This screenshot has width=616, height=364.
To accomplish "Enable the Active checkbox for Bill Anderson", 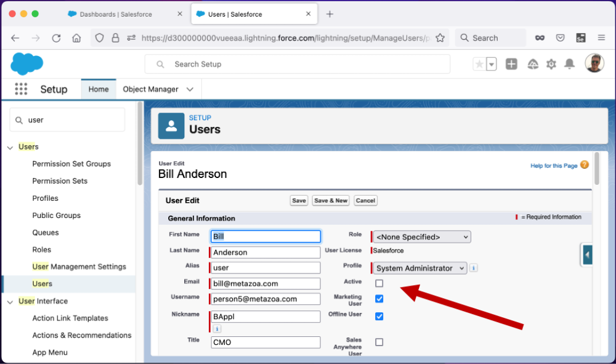I will click(x=379, y=283).
